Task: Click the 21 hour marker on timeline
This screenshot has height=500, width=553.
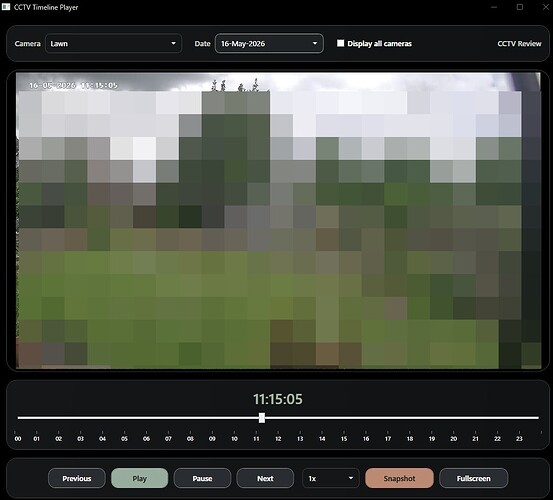Action: (475, 439)
